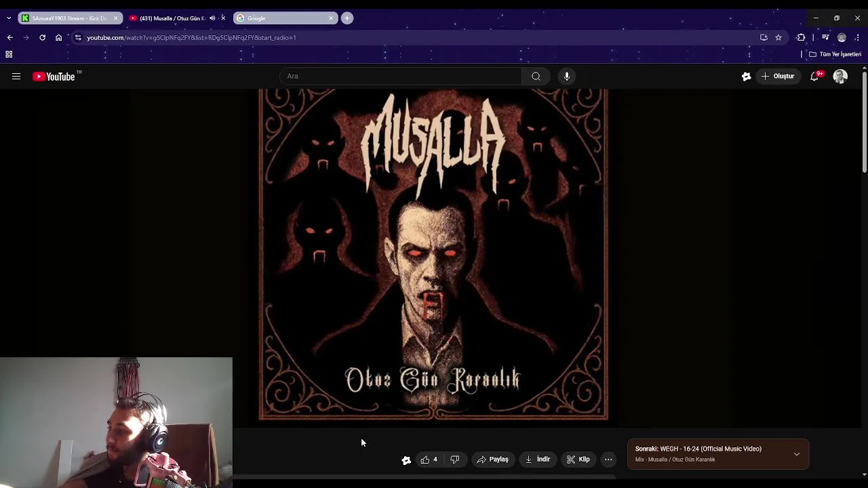This screenshot has width=868, height=488.
Task: Open the YouTube account avatar menu
Action: (x=840, y=77)
